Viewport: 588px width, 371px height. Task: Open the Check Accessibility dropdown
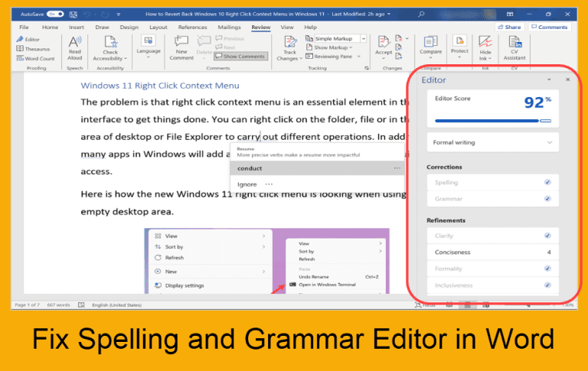(x=110, y=48)
